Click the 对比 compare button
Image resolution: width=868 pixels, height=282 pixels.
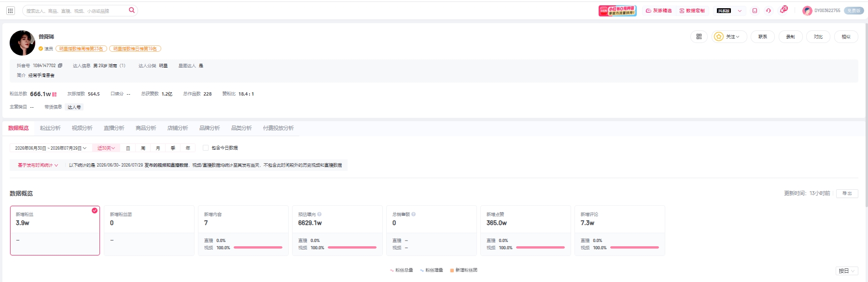pos(818,37)
